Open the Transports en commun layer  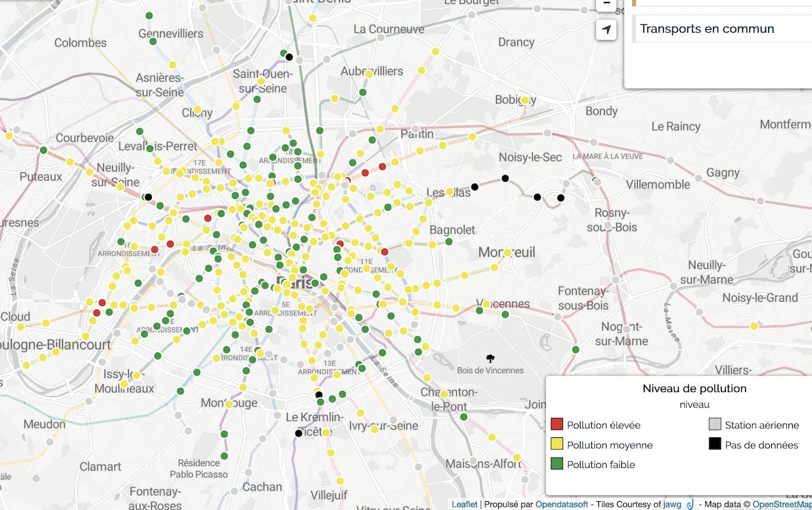point(707,29)
